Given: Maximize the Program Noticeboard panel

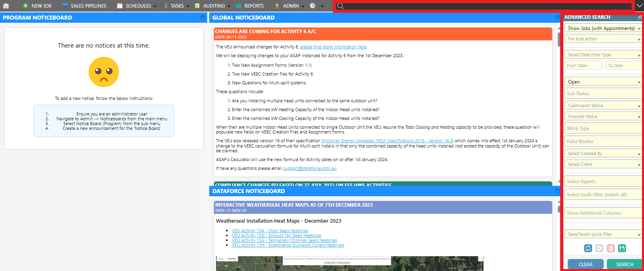Looking at the screenshot, I should coord(202,18).
